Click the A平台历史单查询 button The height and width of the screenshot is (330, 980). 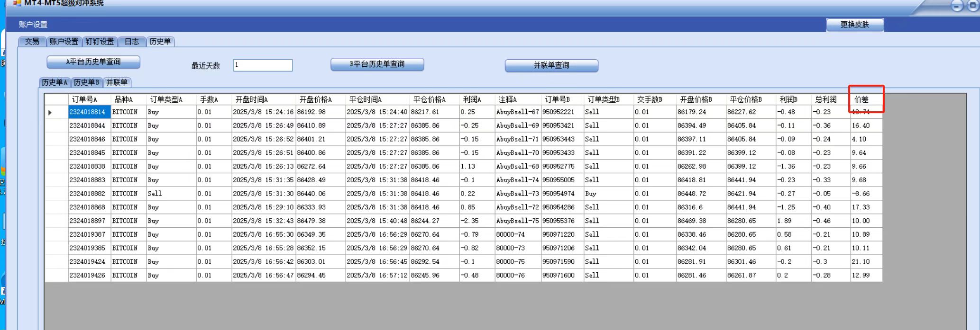pos(93,62)
